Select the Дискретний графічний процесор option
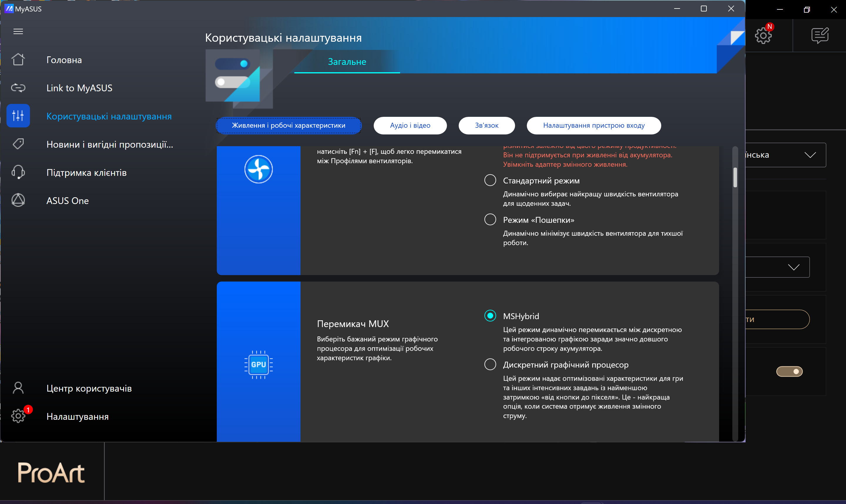Viewport: 846px width, 504px height. tap(490, 364)
